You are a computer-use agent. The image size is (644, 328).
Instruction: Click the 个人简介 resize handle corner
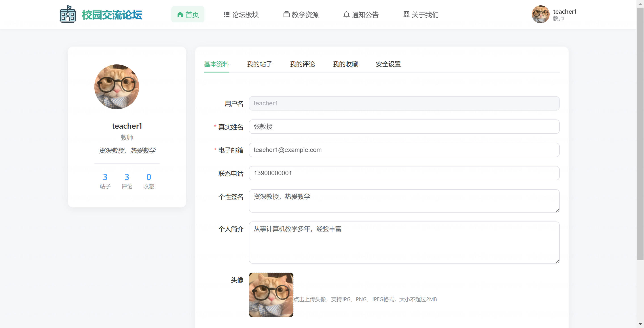(557, 262)
